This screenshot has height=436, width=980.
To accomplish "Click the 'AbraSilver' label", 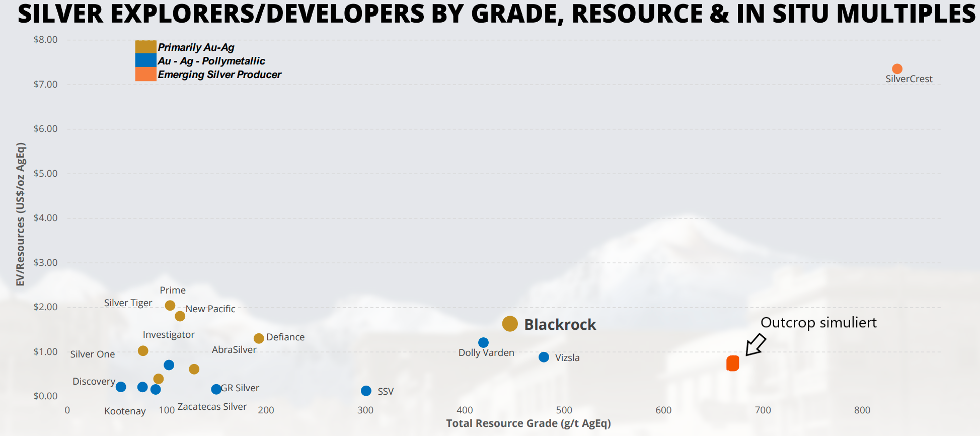I will 234,350.
